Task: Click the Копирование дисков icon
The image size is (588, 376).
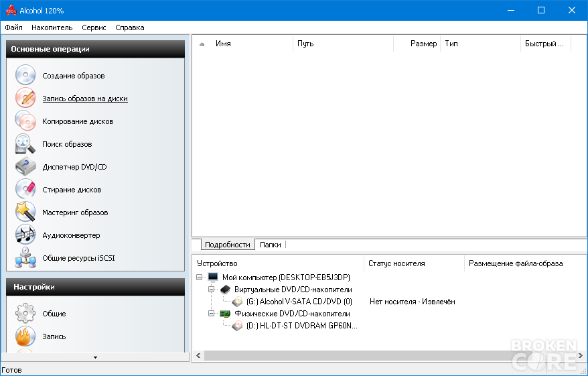Action: tap(25, 121)
